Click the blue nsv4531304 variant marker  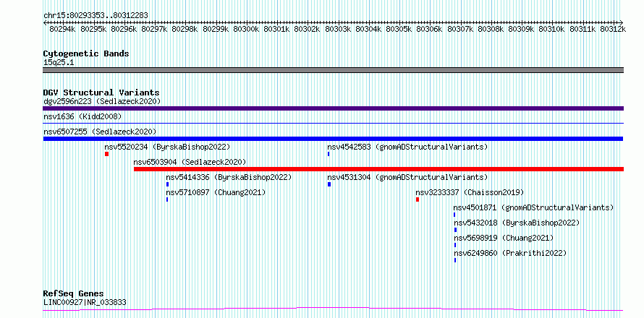tap(329, 184)
